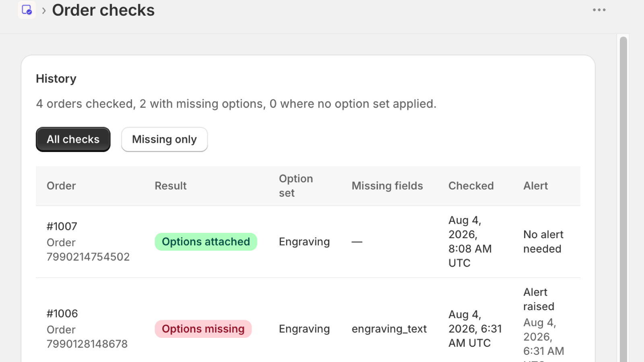Click the engraving_text missing field

[x=389, y=329]
